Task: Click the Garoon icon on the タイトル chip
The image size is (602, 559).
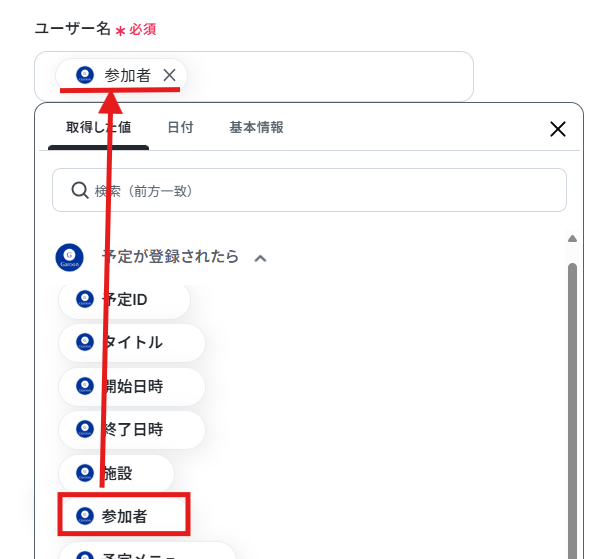Action: click(x=85, y=342)
